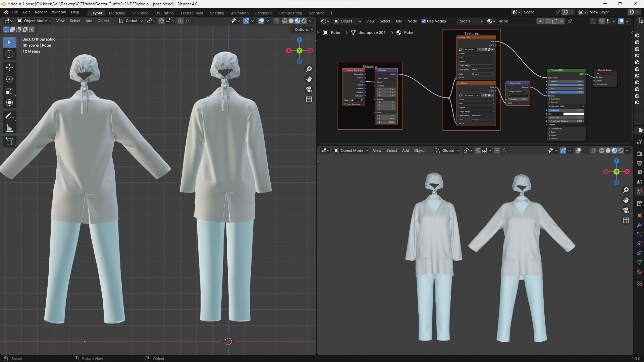This screenshot has height=362, width=644.
Task: Switch to Modeling workspace tab
Action: tap(117, 13)
